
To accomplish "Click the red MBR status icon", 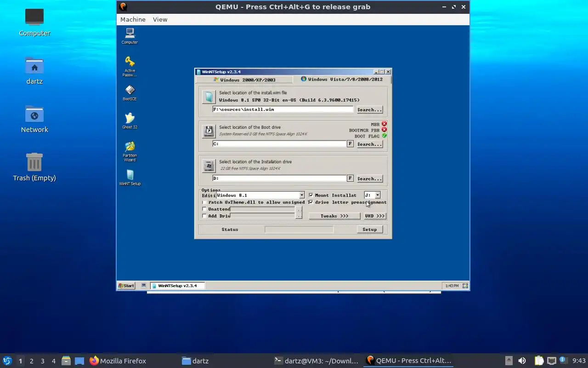I will click(384, 124).
